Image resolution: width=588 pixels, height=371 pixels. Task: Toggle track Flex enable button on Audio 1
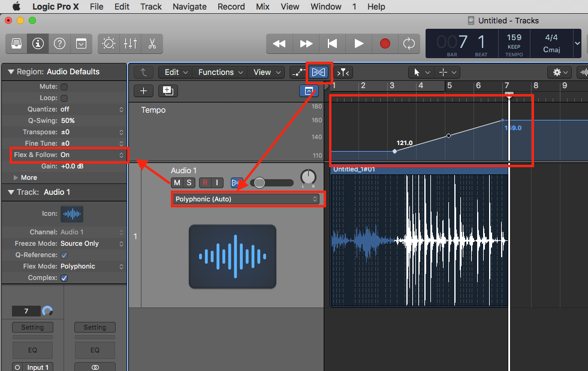click(237, 183)
